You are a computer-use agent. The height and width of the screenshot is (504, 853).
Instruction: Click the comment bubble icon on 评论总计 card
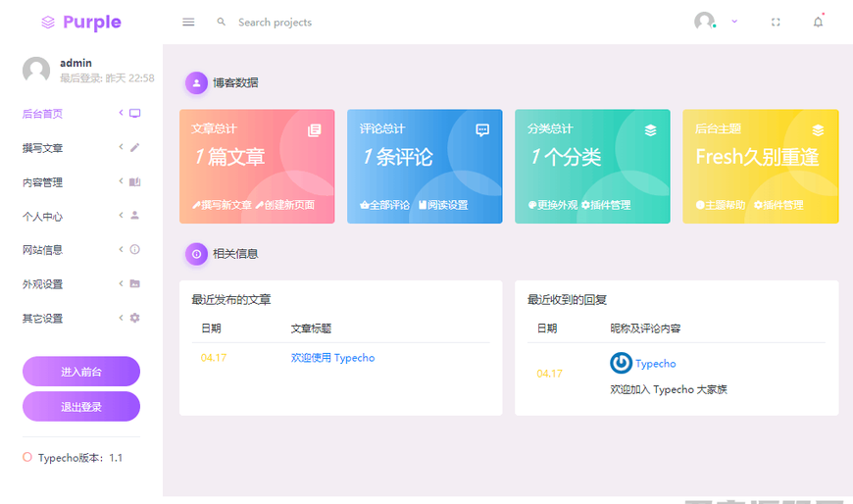pos(482,129)
